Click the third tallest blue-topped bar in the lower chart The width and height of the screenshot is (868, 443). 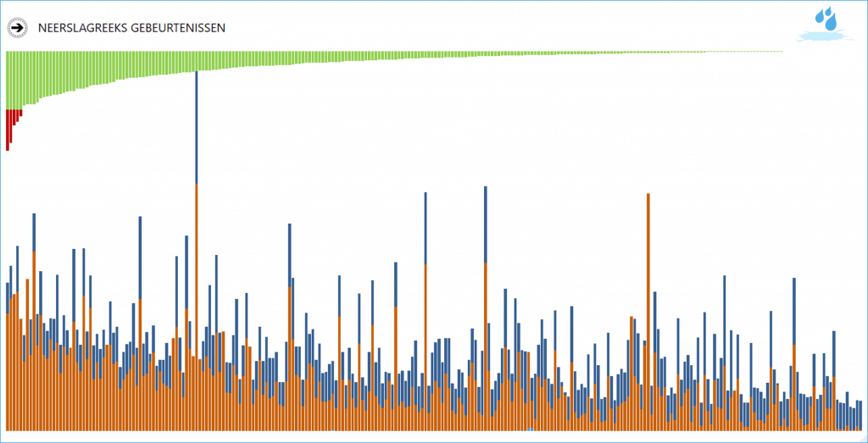click(x=426, y=229)
